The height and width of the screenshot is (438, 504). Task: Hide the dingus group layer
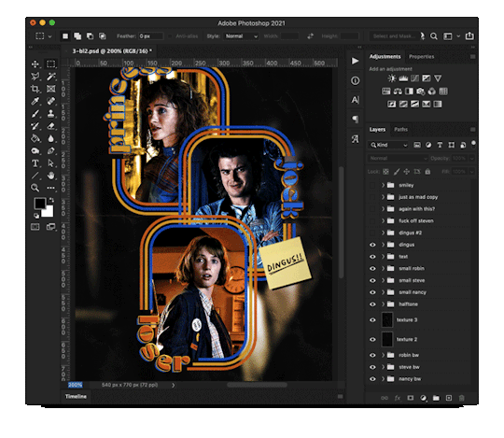(x=372, y=245)
